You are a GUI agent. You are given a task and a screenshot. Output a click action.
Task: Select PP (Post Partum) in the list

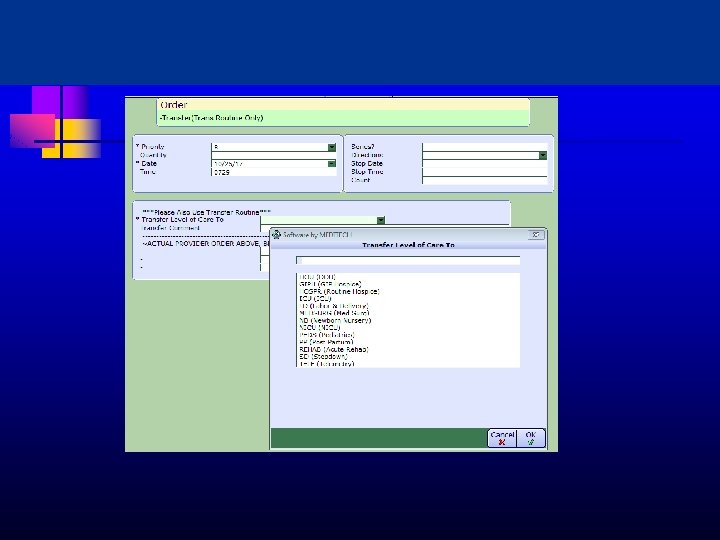coord(326,342)
